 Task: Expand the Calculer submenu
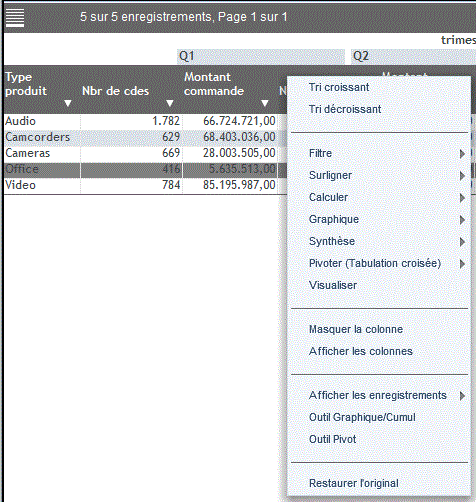[379, 197]
